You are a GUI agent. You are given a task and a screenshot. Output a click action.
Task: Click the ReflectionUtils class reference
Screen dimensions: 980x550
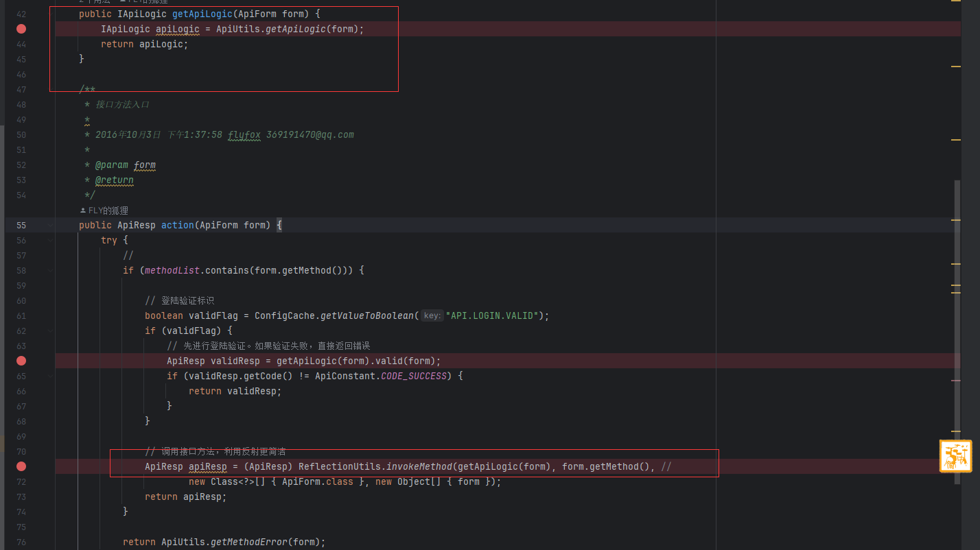coord(339,466)
